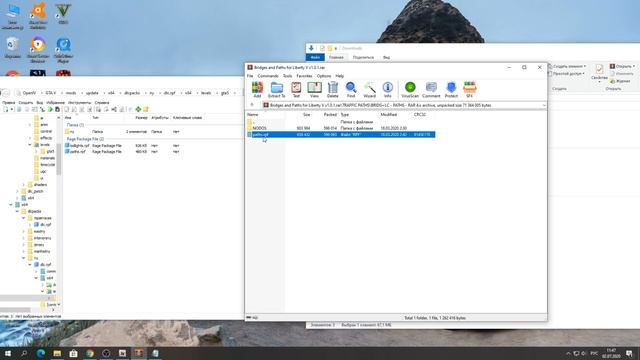Sort by Modified column in WinRAR
This screenshot has height=360, width=640.
pos(389,115)
